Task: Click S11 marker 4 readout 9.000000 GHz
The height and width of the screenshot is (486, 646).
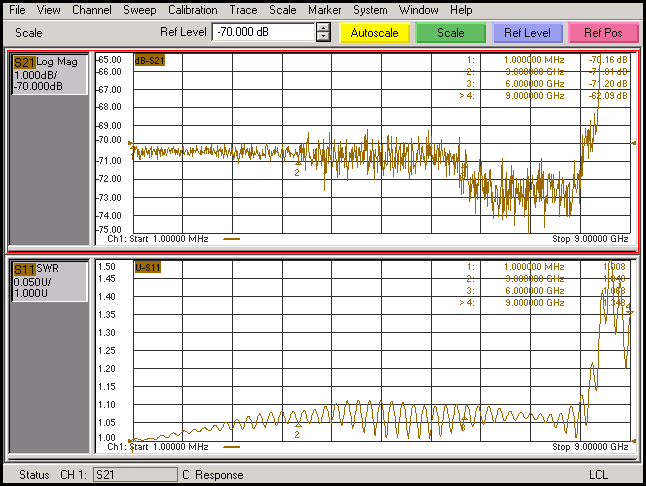Action: click(535, 303)
